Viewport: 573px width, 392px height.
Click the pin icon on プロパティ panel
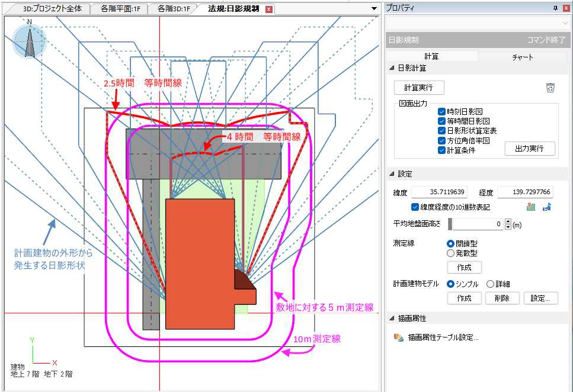(x=555, y=8)
